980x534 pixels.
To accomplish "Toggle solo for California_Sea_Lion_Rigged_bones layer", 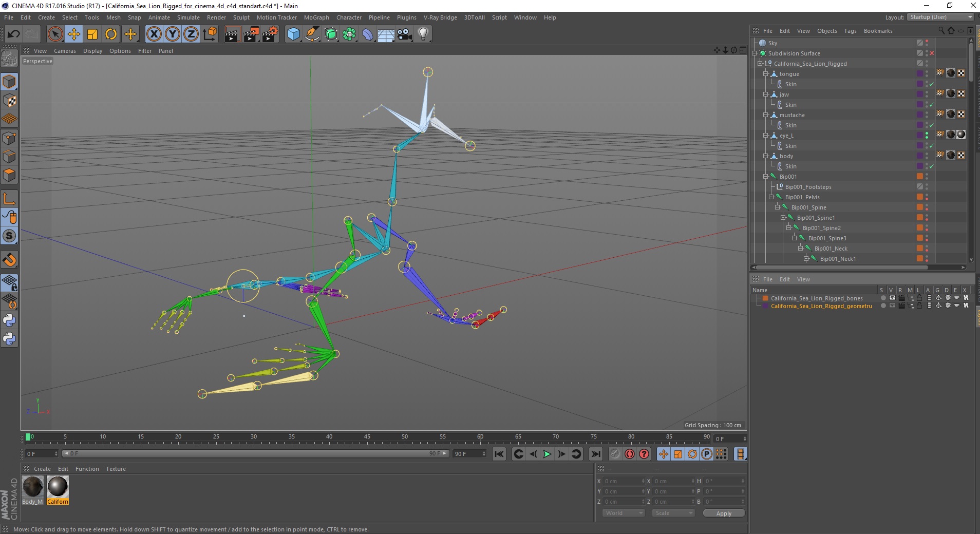I will (883, 298).
